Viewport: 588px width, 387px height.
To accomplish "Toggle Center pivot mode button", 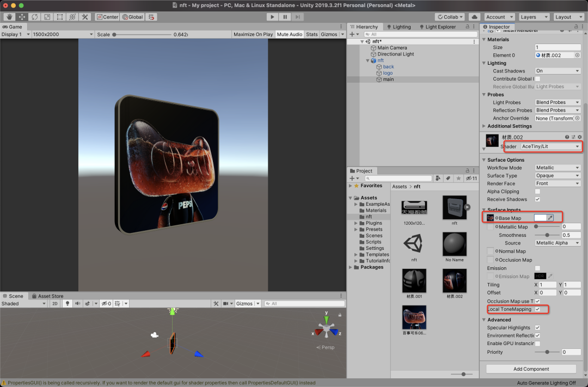I will (x=107, y=17).
